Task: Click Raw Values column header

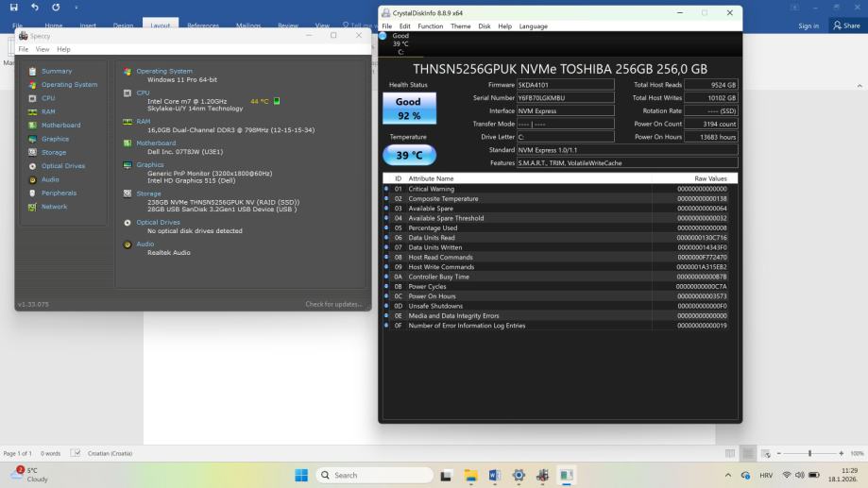Action: pos(710,178)
